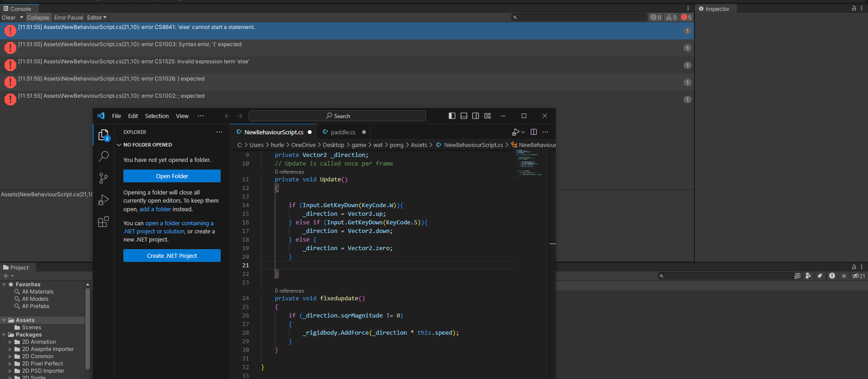Open Extensions view in VS Code
The image size is (868, 379).
(x=104, y=222)
